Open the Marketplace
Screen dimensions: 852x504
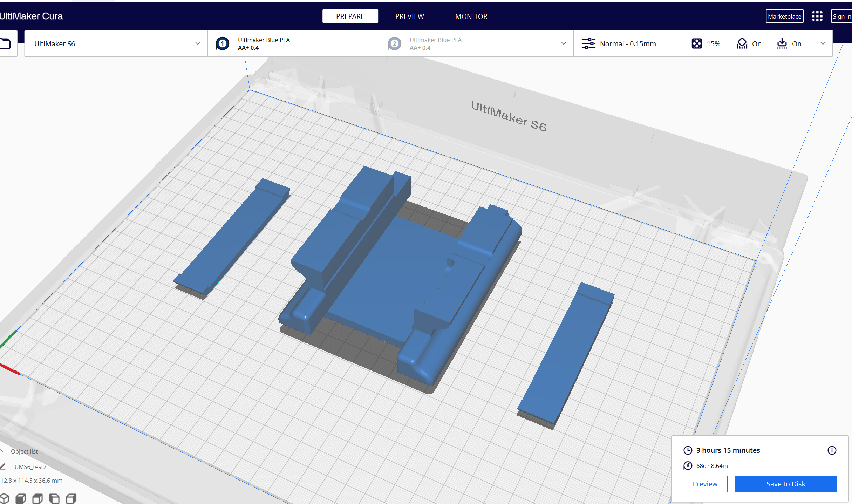785,16
